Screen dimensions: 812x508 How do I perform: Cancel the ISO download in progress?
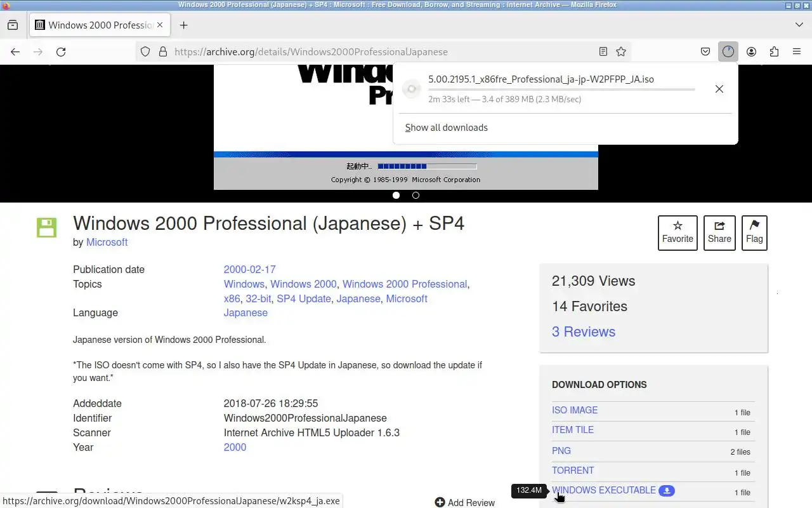point(719,89)
